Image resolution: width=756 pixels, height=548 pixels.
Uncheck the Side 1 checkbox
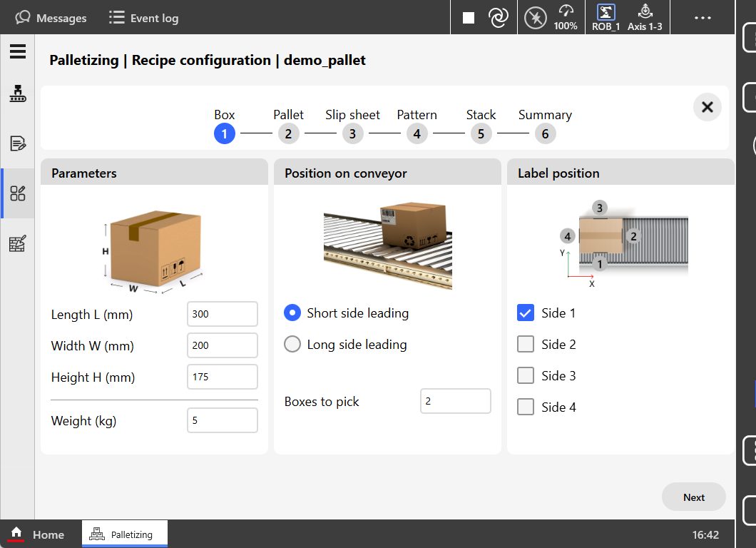[x=526, y=313]
